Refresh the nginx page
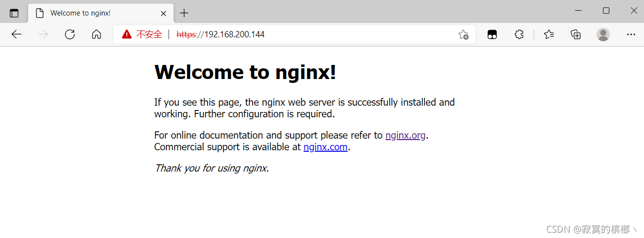Viewport: 644px width, 238px height. click(x=70, y=34)
